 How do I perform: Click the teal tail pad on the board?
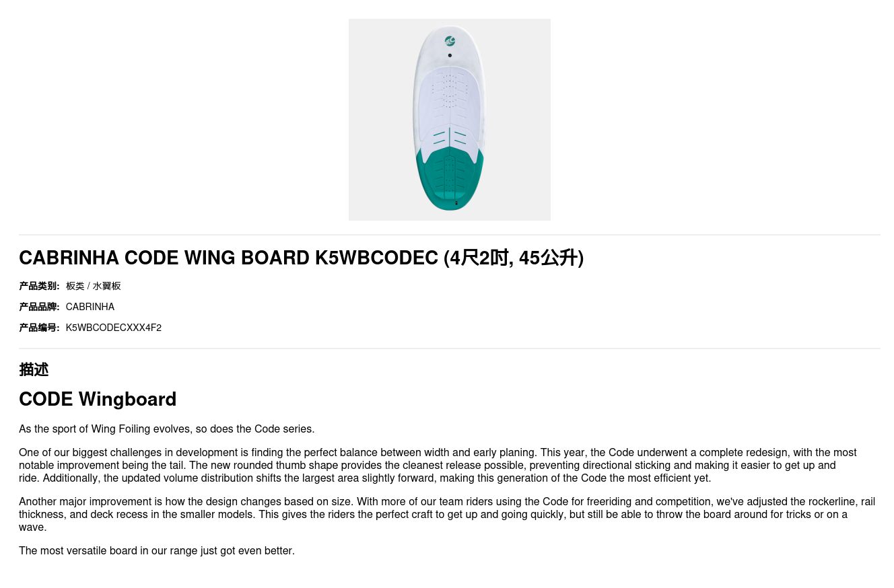pos(449,178)
